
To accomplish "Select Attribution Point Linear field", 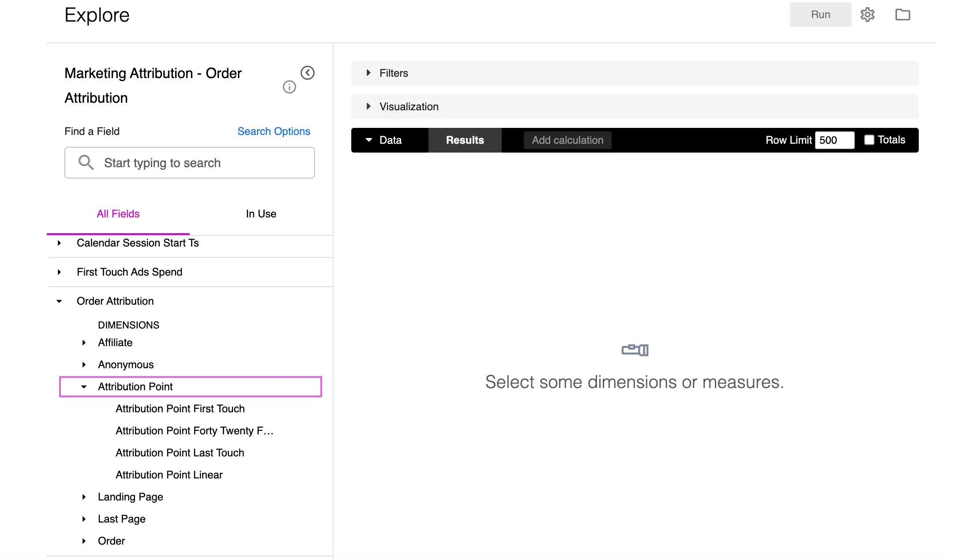I will pos(169,475).
